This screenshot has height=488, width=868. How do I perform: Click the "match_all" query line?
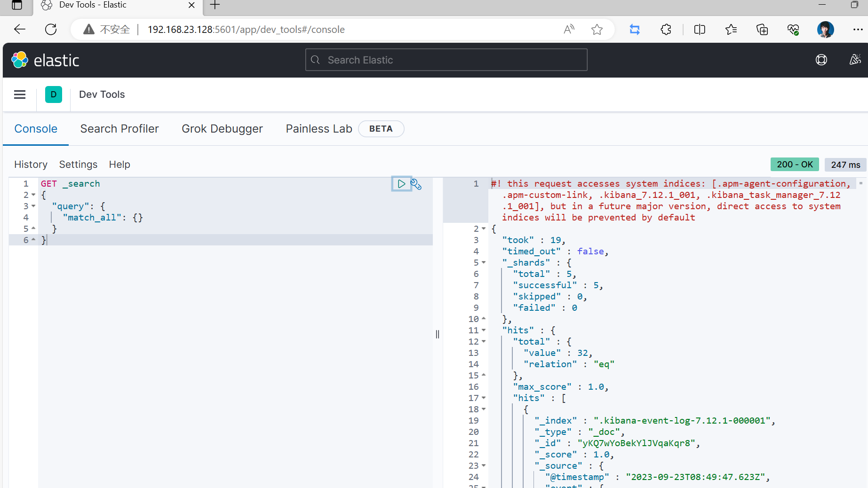click(x=103, y=218)
